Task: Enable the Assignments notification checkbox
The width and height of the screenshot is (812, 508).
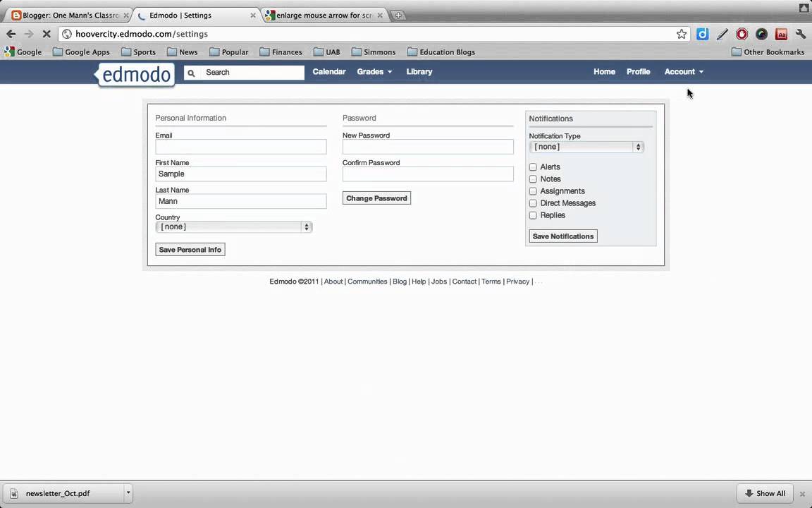Action: (x=533, y=191)
